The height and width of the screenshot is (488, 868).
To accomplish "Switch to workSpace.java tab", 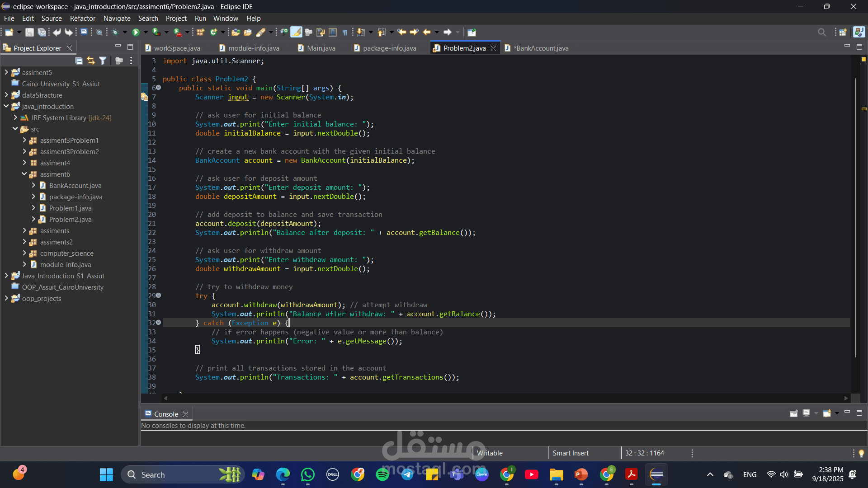I will coord(173,48).
